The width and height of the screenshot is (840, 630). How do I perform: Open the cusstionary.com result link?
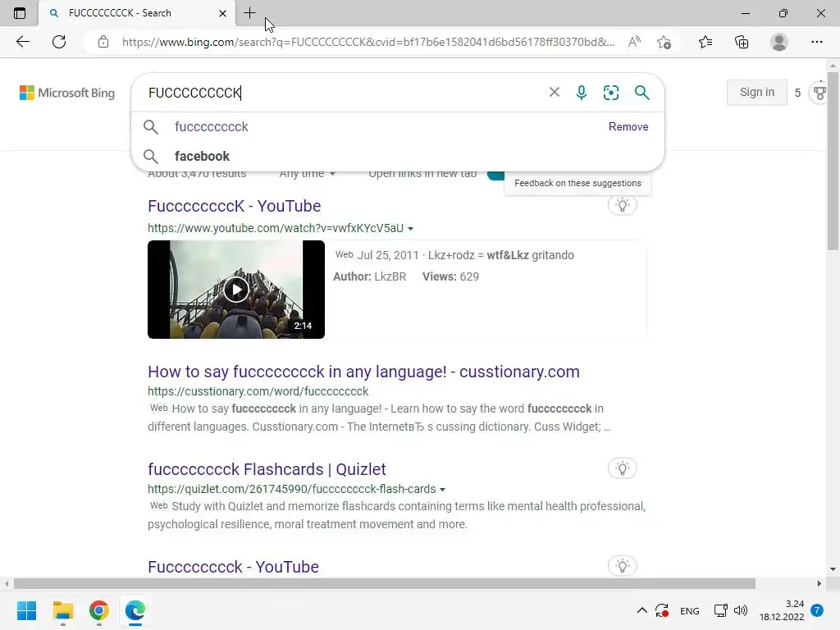point(363,372)
